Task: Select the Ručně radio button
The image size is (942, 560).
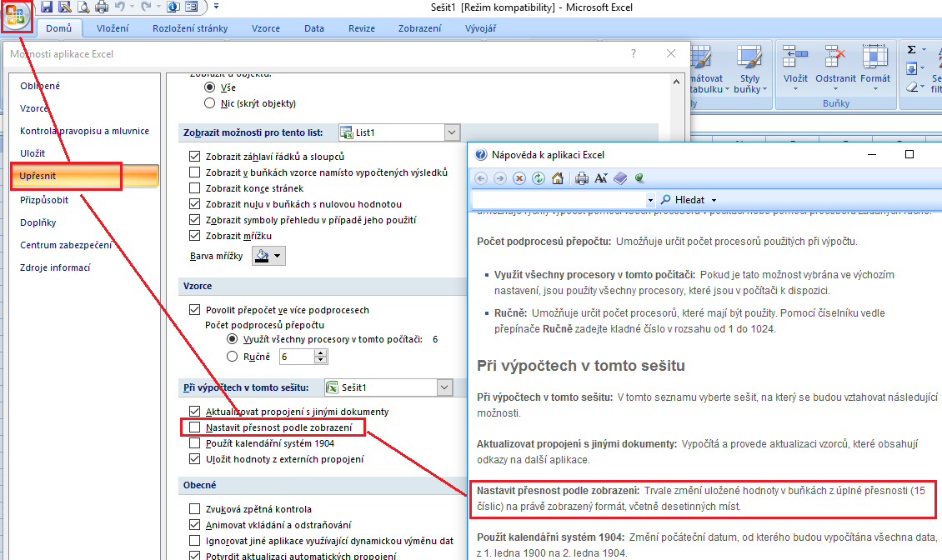Action: click(x=233, y=357)
